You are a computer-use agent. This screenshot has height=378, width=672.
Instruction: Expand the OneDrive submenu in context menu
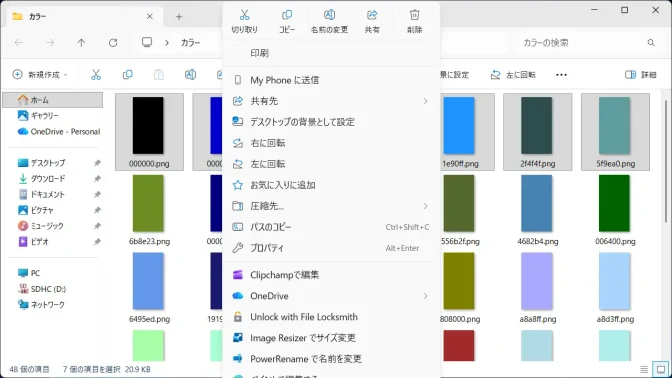(x=331, y=296)
